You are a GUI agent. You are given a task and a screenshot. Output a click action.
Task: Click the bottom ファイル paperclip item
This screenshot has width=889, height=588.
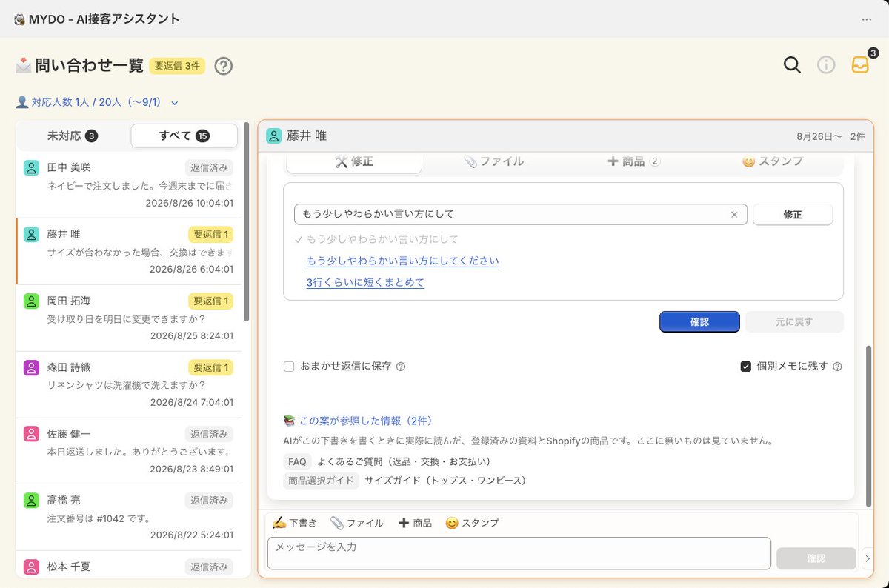356,523
